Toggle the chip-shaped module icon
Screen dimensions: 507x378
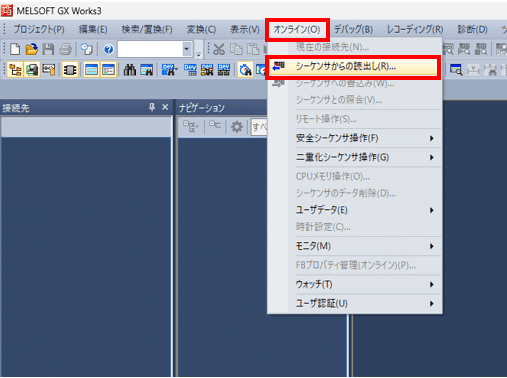pos(70,70)
